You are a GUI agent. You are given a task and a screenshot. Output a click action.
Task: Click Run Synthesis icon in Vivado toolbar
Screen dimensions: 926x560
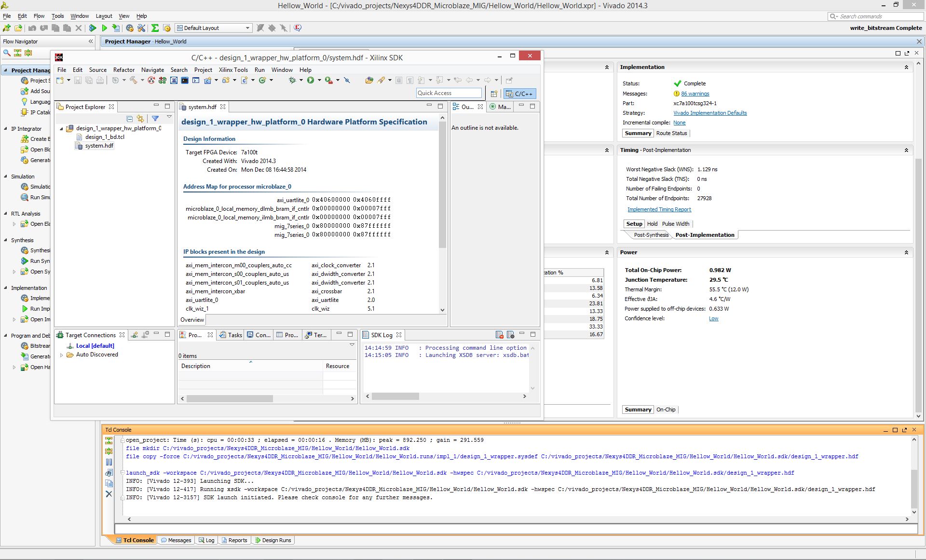pyautogui.click(x=93, y=28)
